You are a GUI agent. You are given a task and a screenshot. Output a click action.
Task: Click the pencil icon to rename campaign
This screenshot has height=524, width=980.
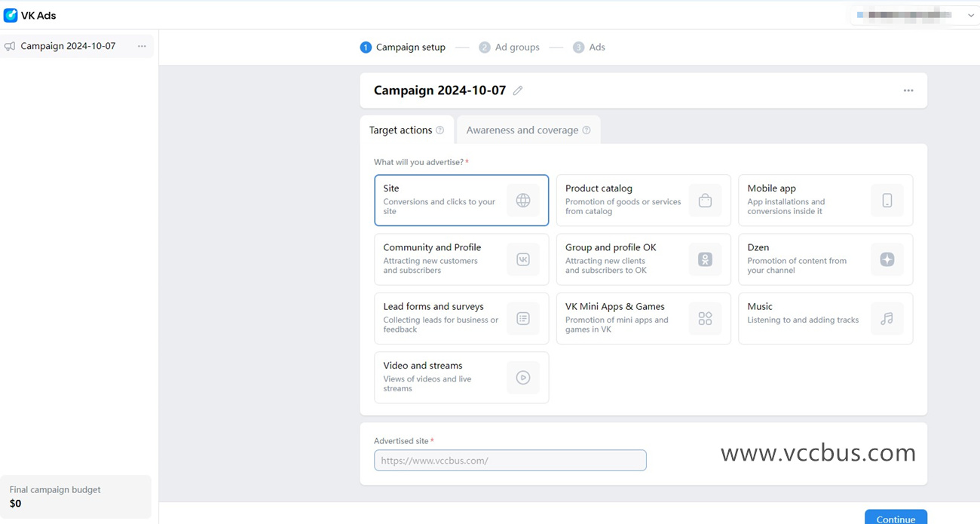tap(518, 90)
